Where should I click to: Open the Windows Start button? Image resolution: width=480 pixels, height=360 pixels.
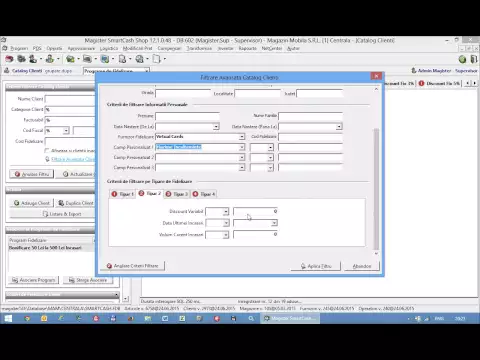[8, 318]
